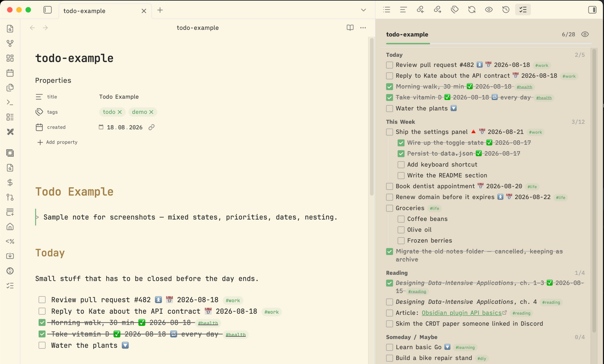Remove the 'todo' tag chip
This screenshot has height=364, width=604.
coord(120,112)
